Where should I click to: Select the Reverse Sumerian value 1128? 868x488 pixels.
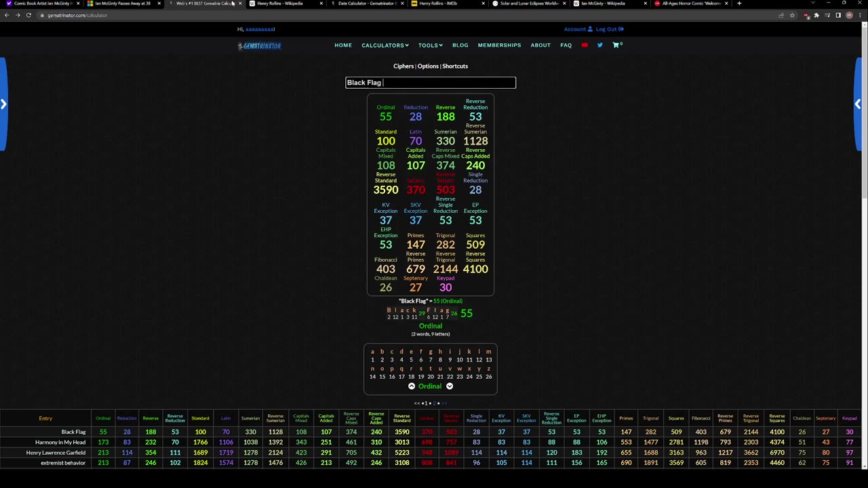tap(475, 141)
